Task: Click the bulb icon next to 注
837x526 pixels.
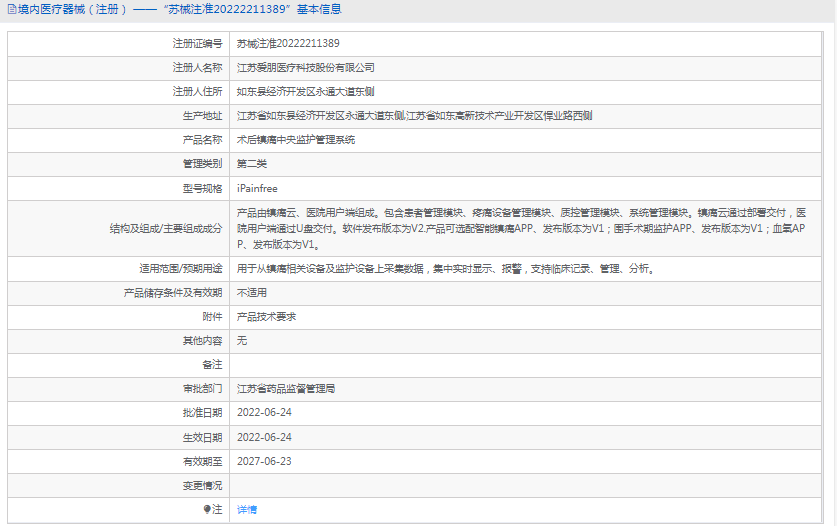Action: pyautogui.click(x=207, y=509)
